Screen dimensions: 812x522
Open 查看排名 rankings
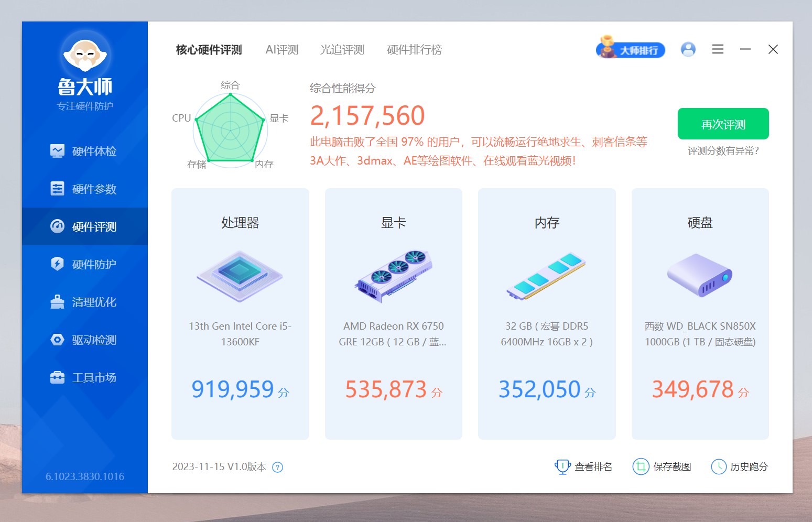tap(583, 466)
